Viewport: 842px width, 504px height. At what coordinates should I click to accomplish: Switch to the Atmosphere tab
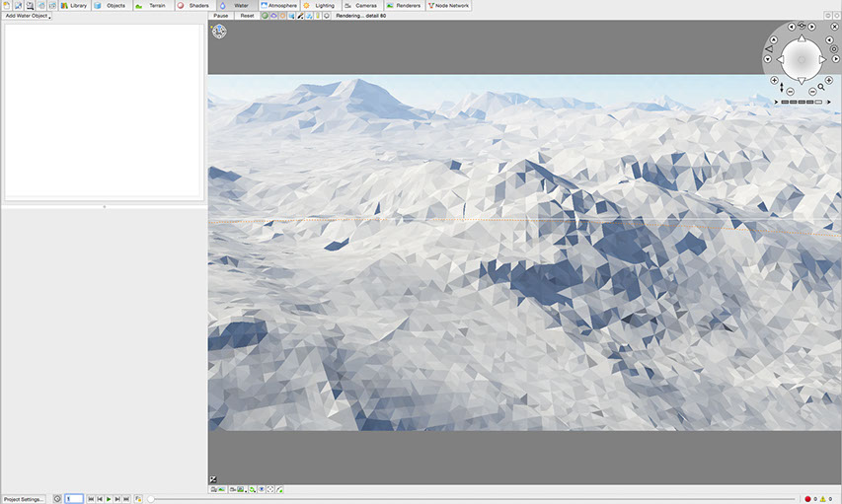pyautogui.click(x=278, y=6)
